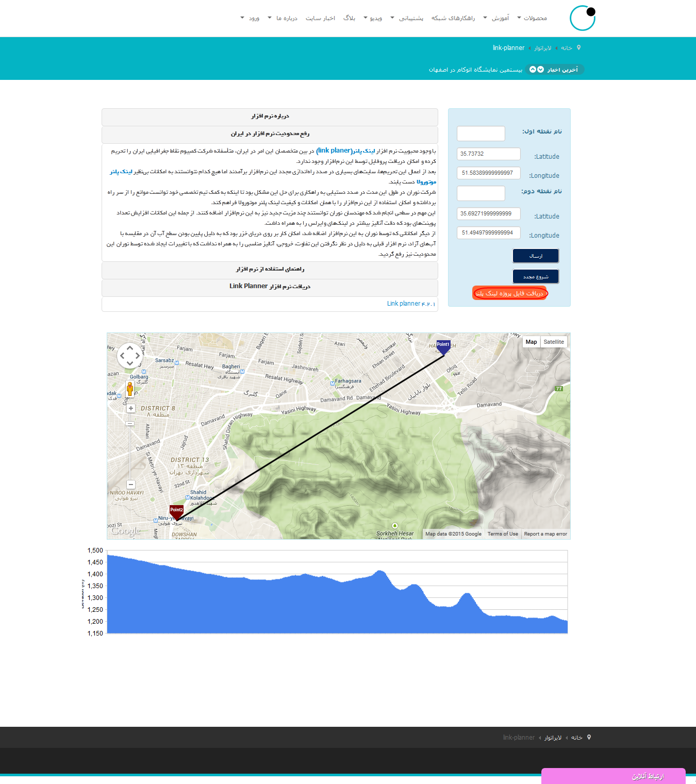This screenshot has width=696, height=784.
Task: Pan the map up
Action: pyautogui.click(x=130, y=348)
